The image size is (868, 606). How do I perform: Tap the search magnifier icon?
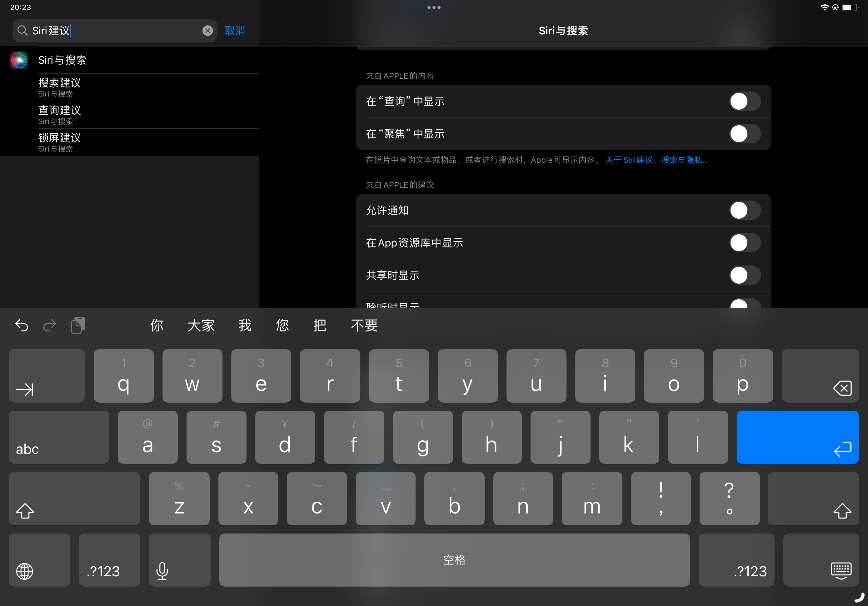(22, 31)
